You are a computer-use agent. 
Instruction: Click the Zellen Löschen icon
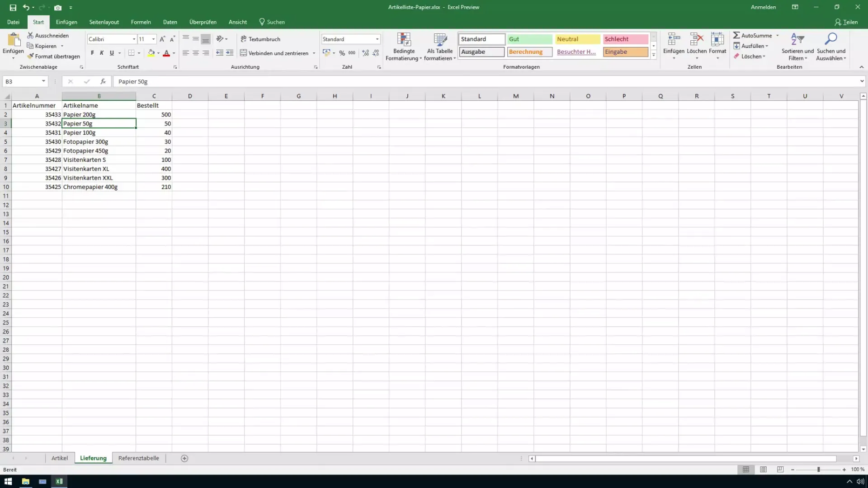[697, 40]
